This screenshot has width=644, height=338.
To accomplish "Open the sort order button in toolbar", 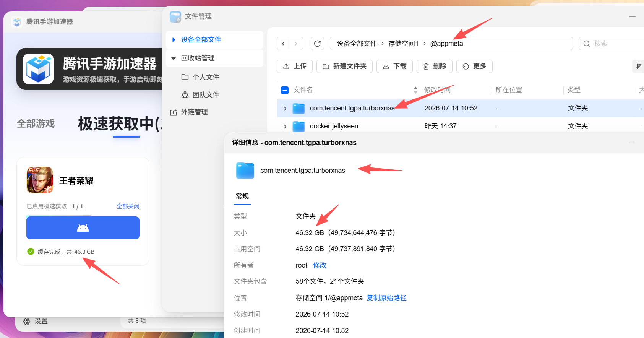I will click(x=638, y=66).
